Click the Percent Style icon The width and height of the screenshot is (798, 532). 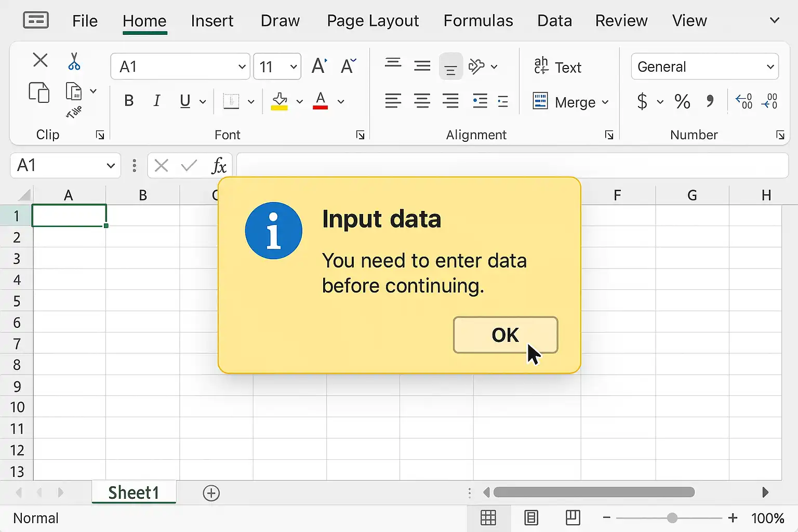682,101
